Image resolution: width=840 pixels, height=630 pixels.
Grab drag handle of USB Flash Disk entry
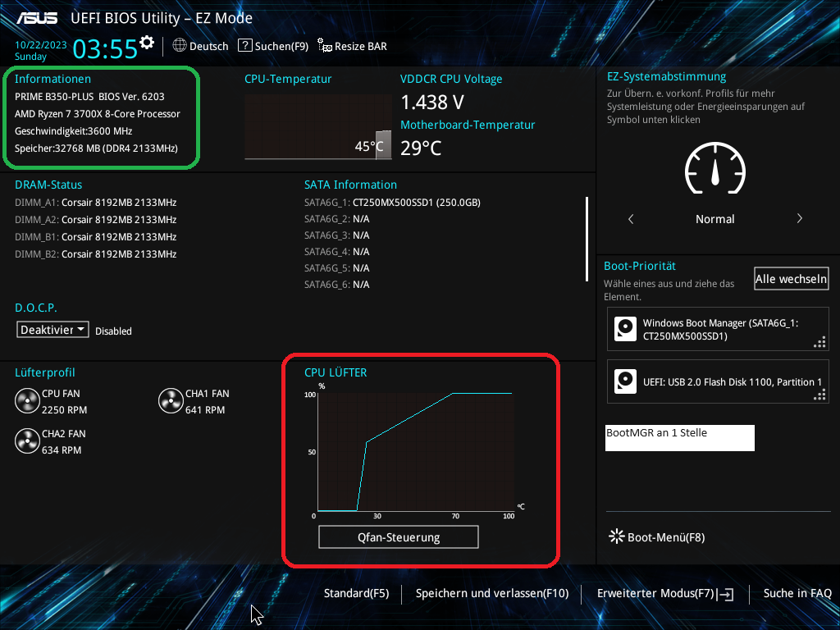tap(819, 395)
